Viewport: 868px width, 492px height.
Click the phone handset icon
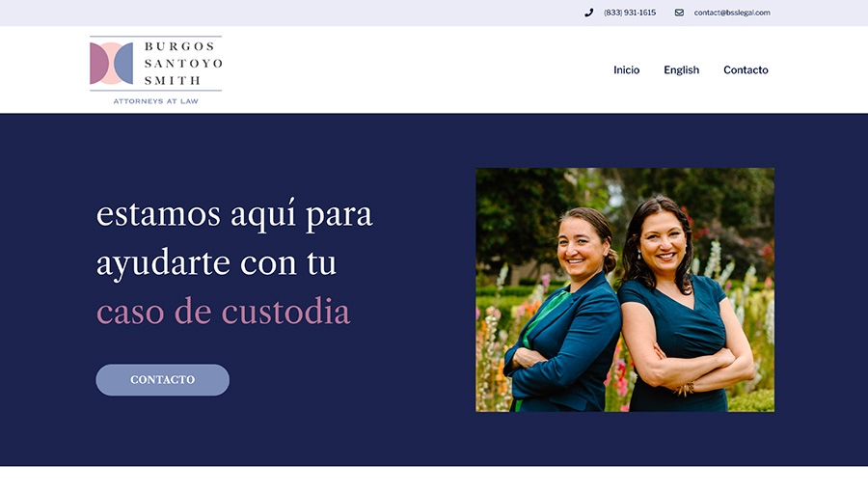click(x=588, y=13)
